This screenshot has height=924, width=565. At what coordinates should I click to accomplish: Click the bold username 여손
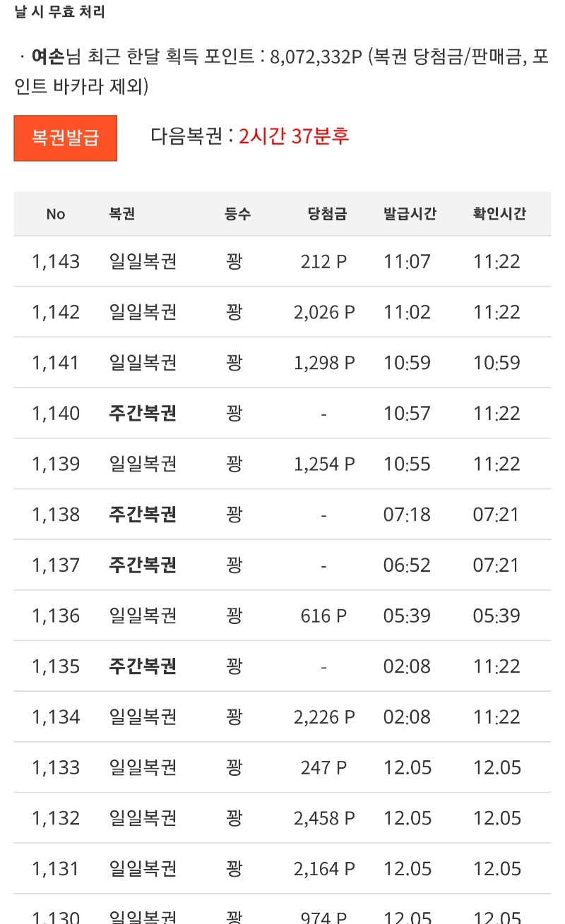[x=48, y=57]
